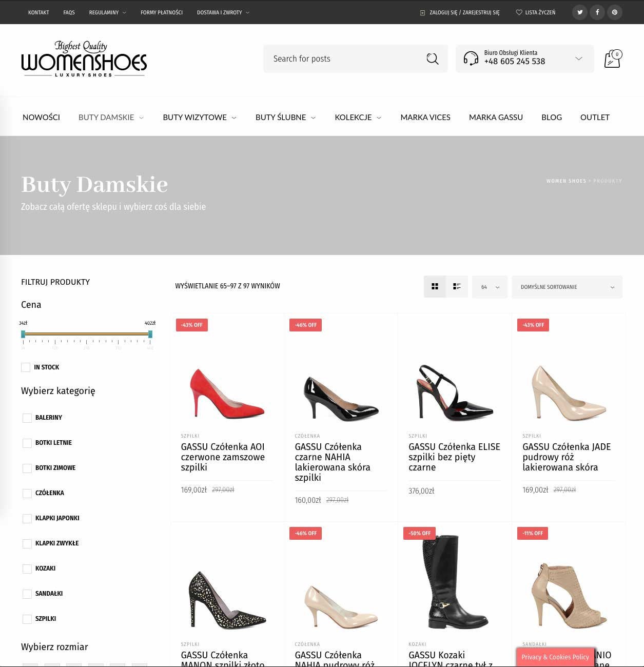Open the Buty Ślubne menu
The width and height of the screenshot is (644, 667).
click(x=285, y=117)
